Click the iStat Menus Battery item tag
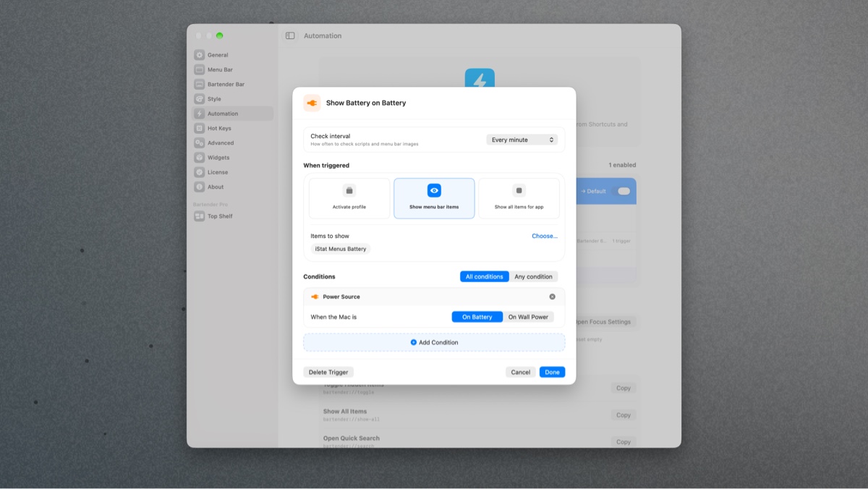The image size is (868, 489). (341, 249)
